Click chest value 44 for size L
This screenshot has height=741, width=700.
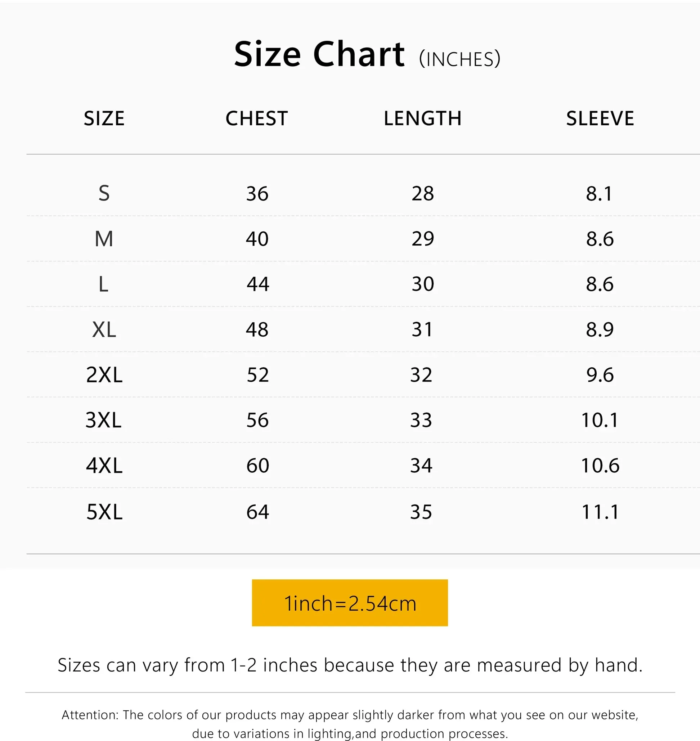click(x=257, y=284)
